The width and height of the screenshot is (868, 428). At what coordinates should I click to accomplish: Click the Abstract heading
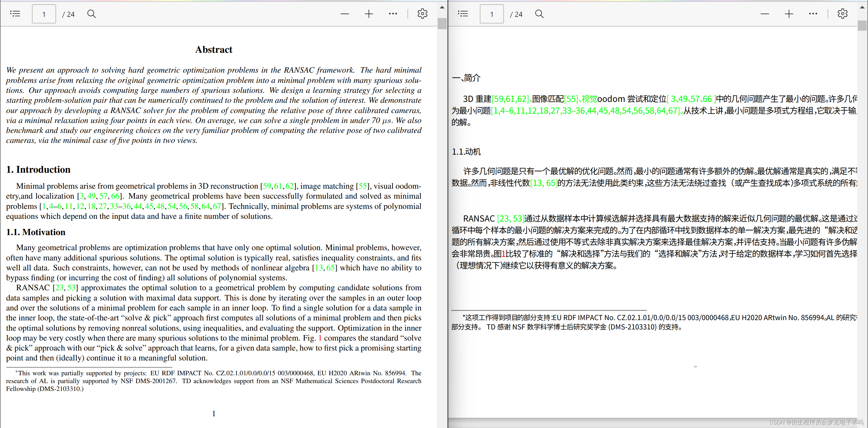click(214, 49)
